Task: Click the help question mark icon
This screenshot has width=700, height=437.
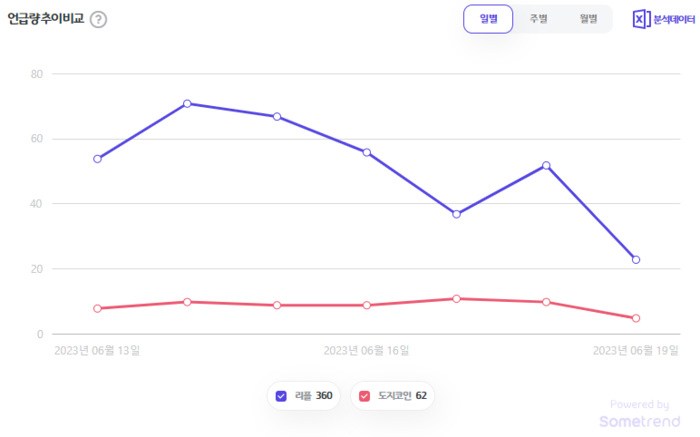Action: click(98, 19)
